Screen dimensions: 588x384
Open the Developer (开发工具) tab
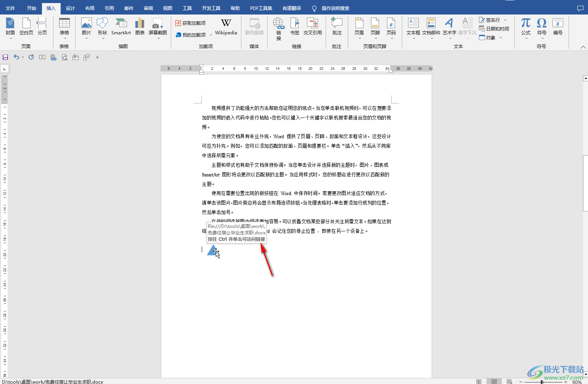(x=211, y=8)
